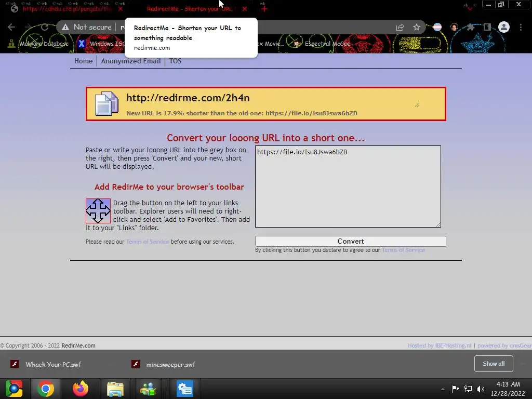This screenshot has height=399, width=532.
Task: Open the Anonymized Email page
Action: [131, 61]
